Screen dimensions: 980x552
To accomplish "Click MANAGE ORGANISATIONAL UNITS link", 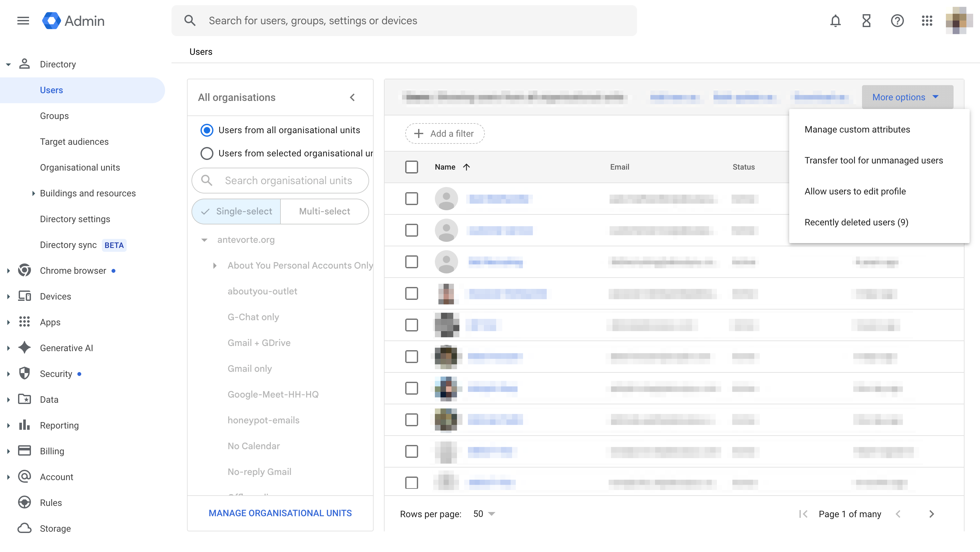I will [280, 513].
